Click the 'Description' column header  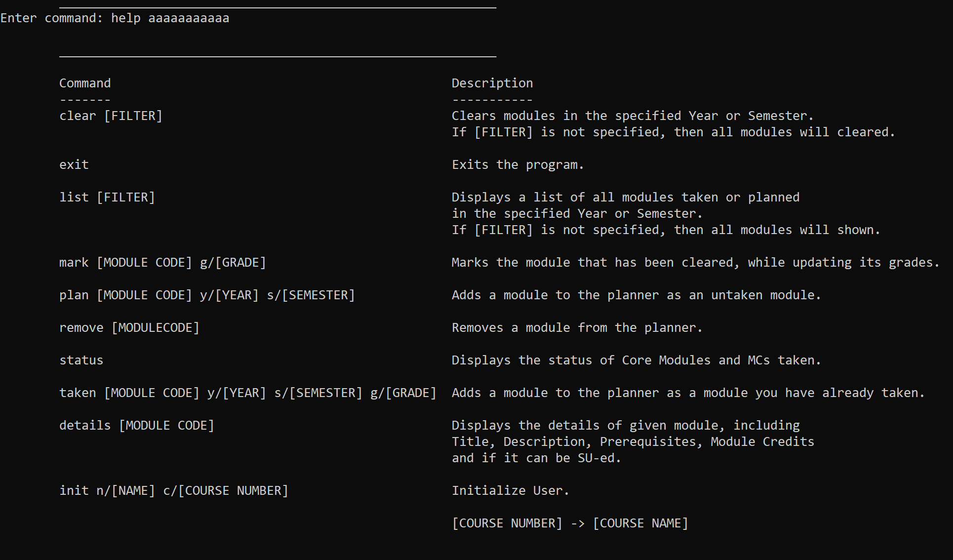click(x=492, y=83)
